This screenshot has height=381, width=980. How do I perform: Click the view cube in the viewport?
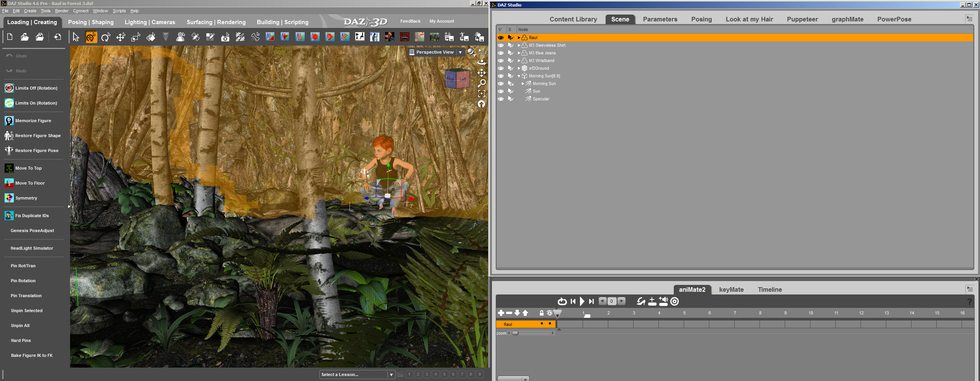coord(457,78)
